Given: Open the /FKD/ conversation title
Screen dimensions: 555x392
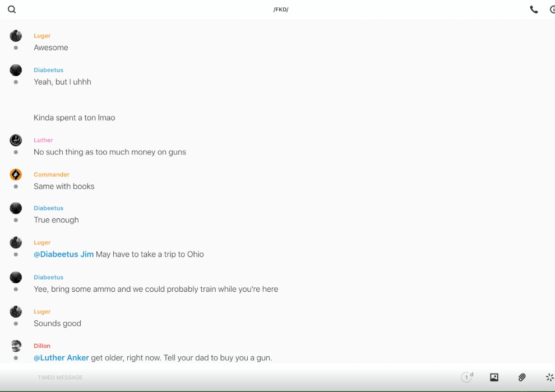Looking at the screenshot, I should [281, 10].
